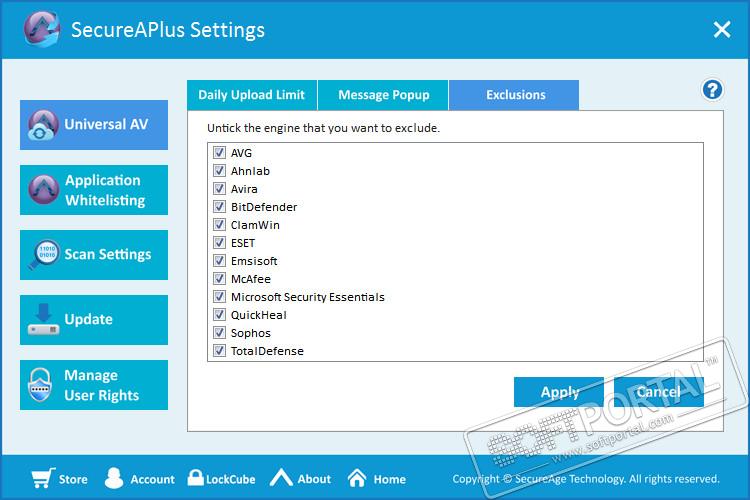Click the SecureAge Technology copyright text

click(586, 478)
